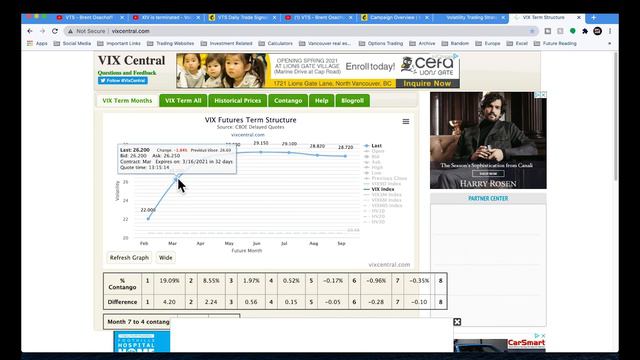Open the Europe bookmarks folder
Screen dimensions: 640x360
(x=488, y=43)
